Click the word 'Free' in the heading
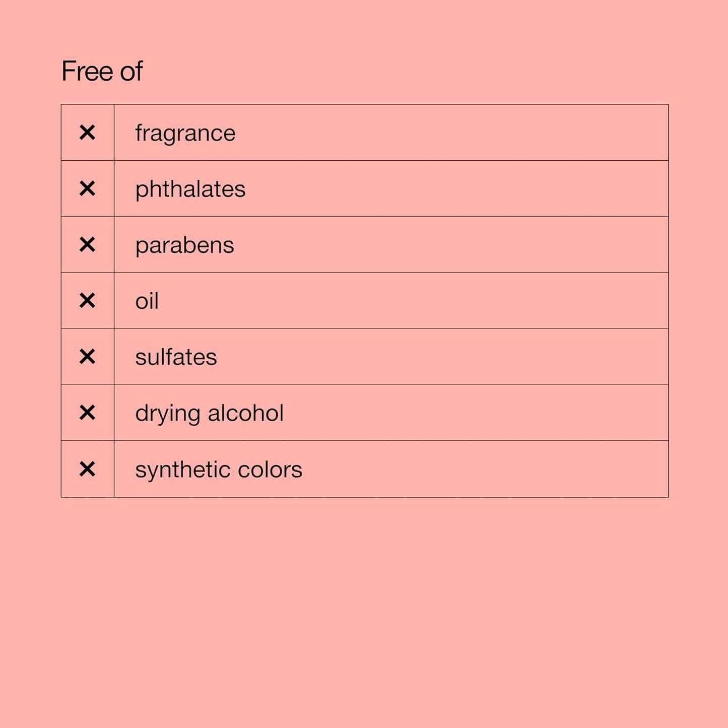728x728 pixels. coord(88,71)
